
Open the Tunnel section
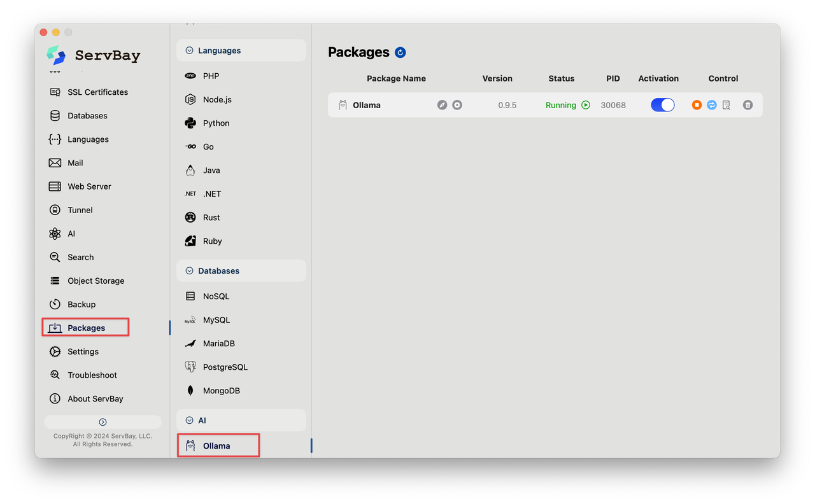(80, 210)
